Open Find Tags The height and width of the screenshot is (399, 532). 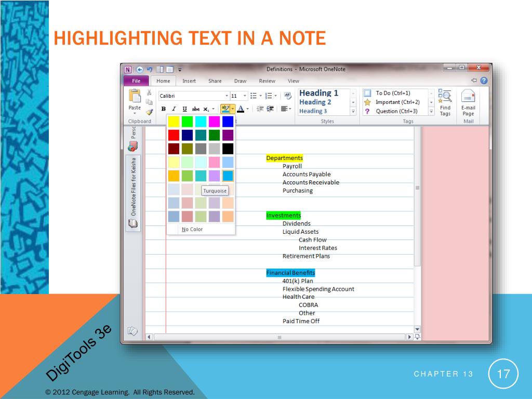pos(445,102)
